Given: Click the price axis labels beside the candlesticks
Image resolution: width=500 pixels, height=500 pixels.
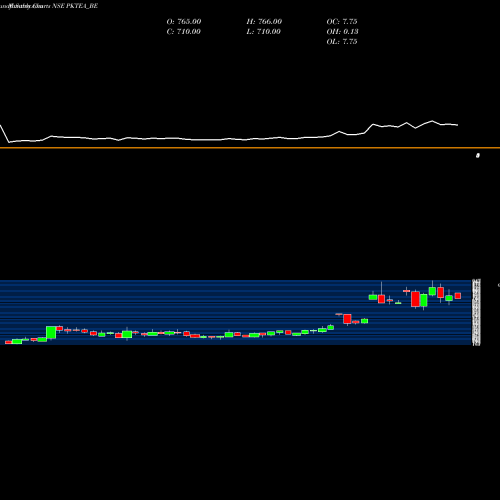Looking at the screenshot, I should click(x=476, y=312).
